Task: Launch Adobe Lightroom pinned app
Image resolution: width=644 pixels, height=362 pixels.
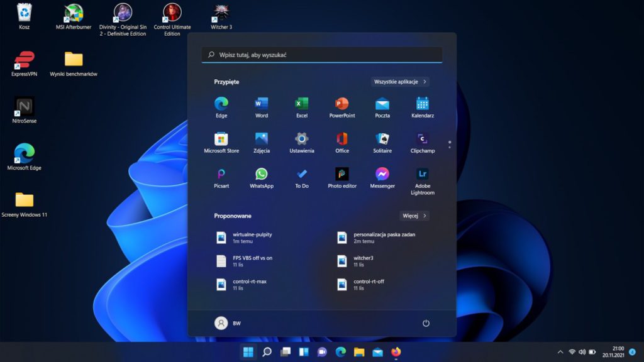Action: (x=422, y=175)
